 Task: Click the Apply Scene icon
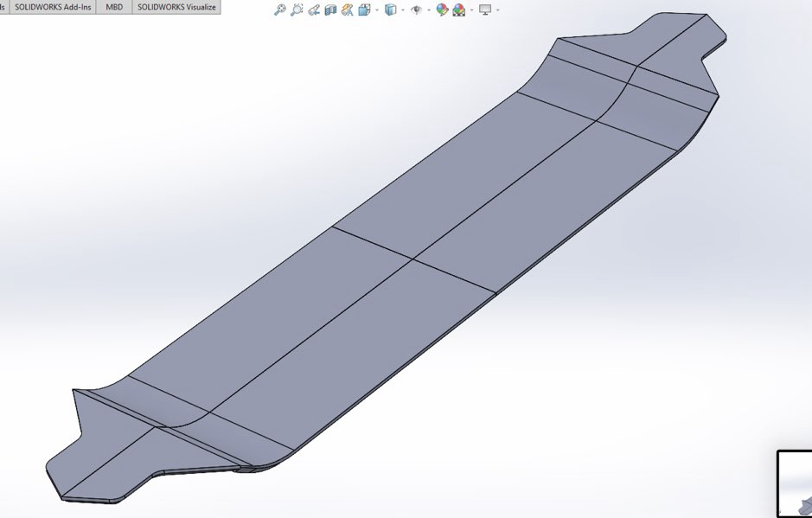tap(459, 10)
